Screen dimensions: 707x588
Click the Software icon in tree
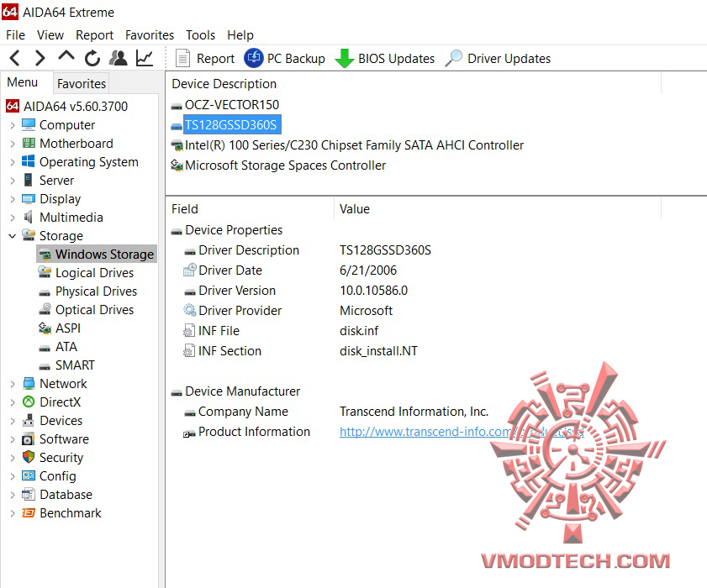click(x=29, y=438)
